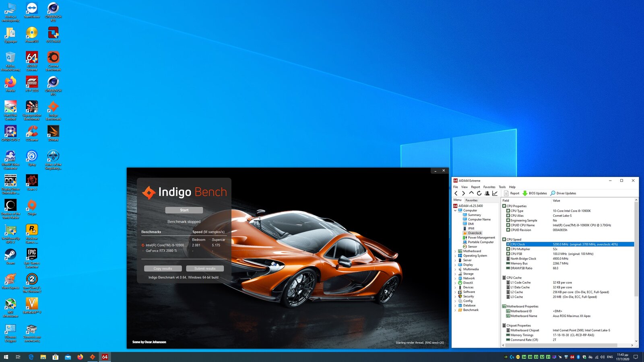Open File Explorer from the taskbar
The width and height of the screenshot is (644, 362).
click(43, 357)
